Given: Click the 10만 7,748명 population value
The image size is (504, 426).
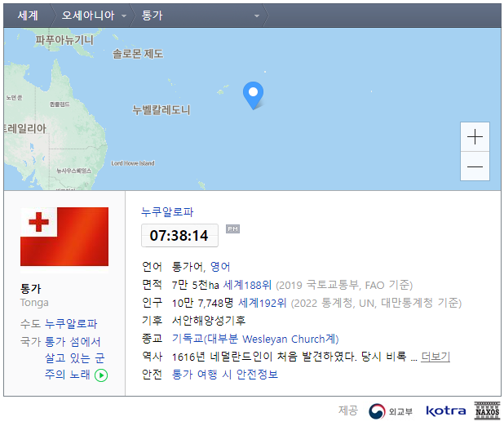Looking at the screenshot, I should [x=202, y=303].
